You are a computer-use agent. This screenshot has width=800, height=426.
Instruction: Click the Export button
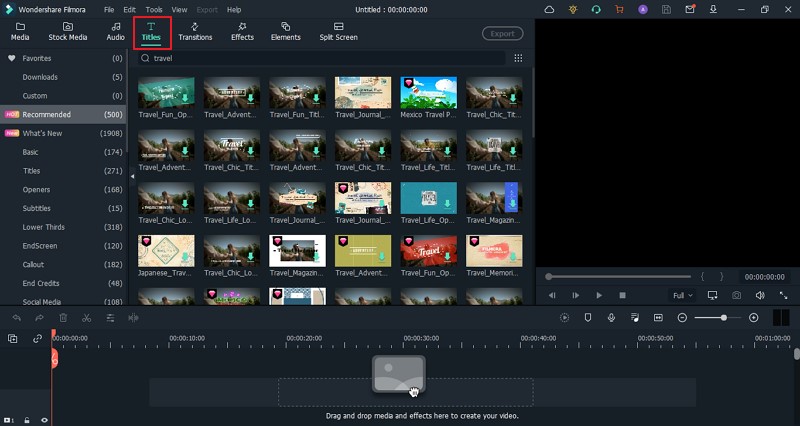coord(503,34)
